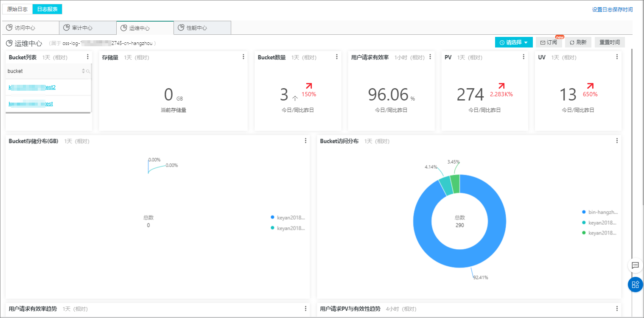Open the Bucket访问分布 panel options menu

click(x=617, y=141)
